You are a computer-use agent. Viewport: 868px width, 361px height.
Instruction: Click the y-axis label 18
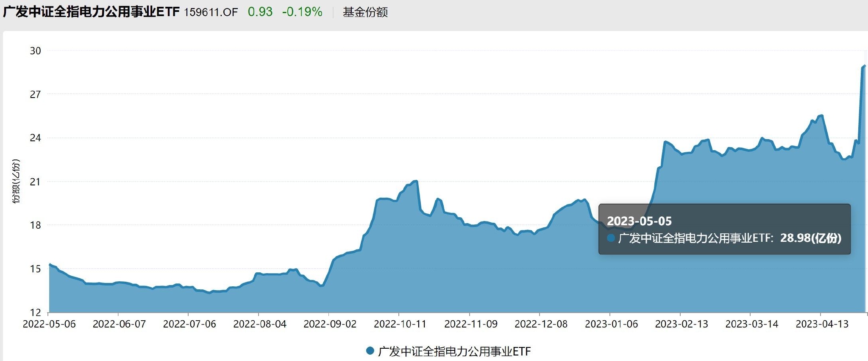tap(36, 225)
